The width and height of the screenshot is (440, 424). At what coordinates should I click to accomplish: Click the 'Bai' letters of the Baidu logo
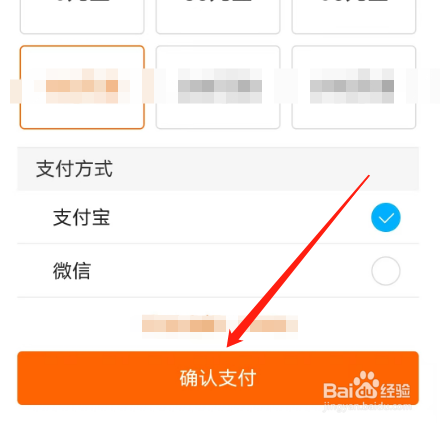coord(338,391)
